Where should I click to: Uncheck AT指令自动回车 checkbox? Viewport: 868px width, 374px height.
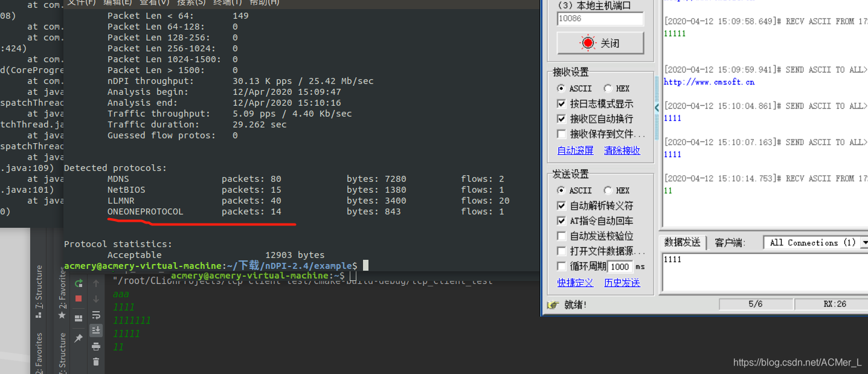[561, 221]
